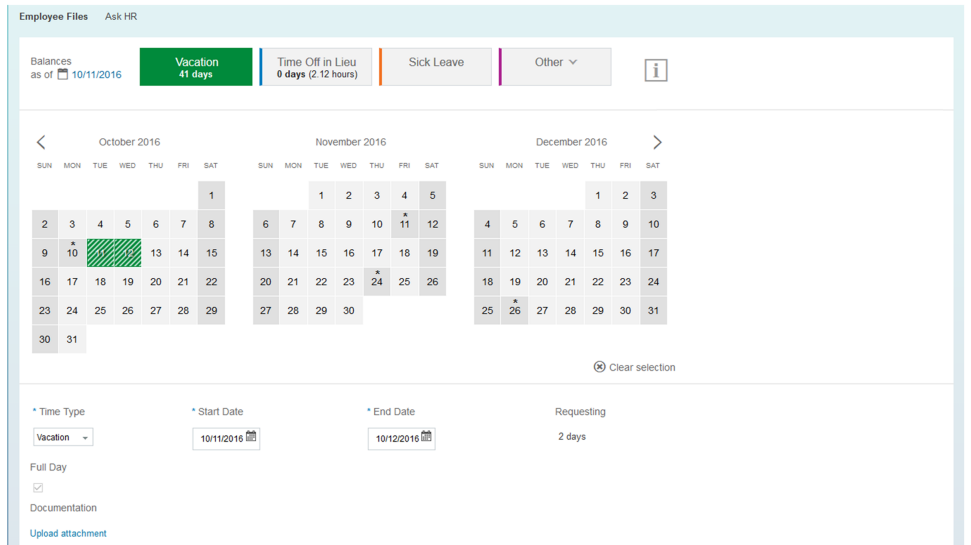Switch to Employee Files tab

pyautogui.click(x=53, y=17)
